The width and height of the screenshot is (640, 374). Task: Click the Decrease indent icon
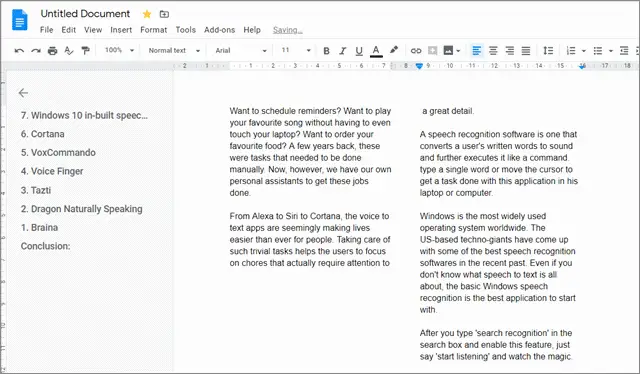click(x=624, y=51)
